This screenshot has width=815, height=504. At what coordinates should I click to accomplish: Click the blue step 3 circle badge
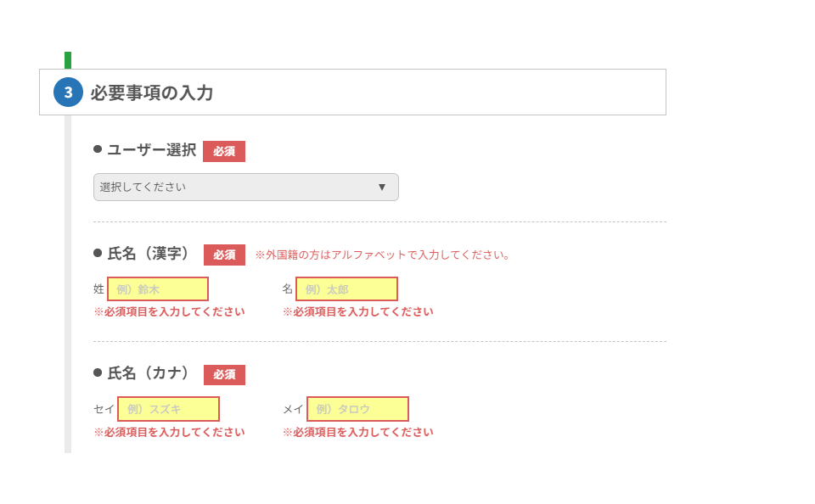click(x=68, y=92)
